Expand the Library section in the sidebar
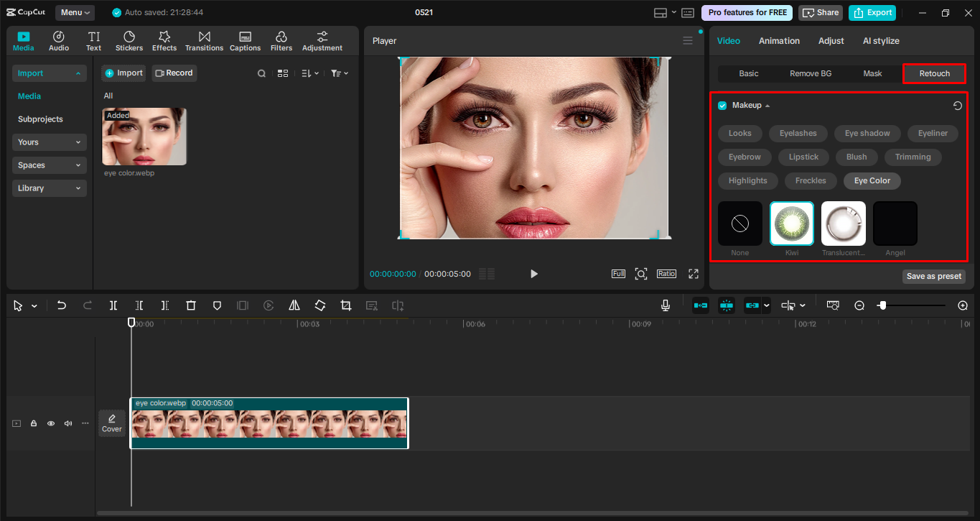Screen dimensions: 980x521 point(49,188)
